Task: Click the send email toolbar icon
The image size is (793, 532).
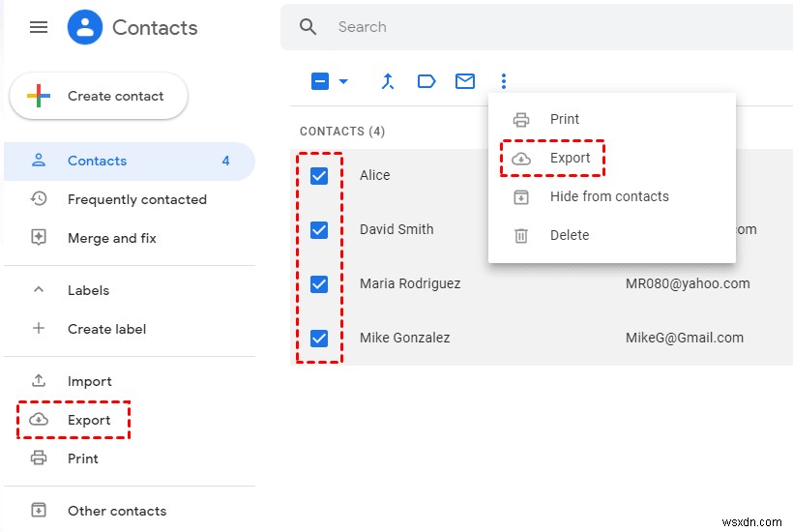Action: tap(465, 81)
